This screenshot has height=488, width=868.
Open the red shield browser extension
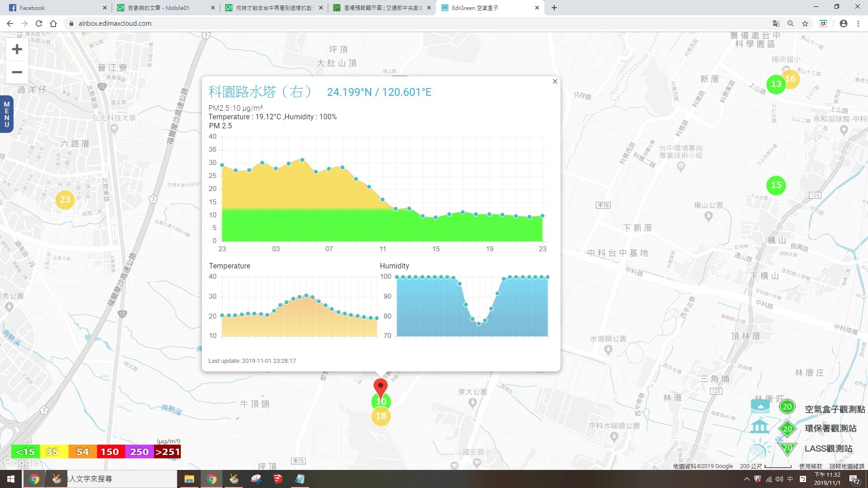click(823, 23)
